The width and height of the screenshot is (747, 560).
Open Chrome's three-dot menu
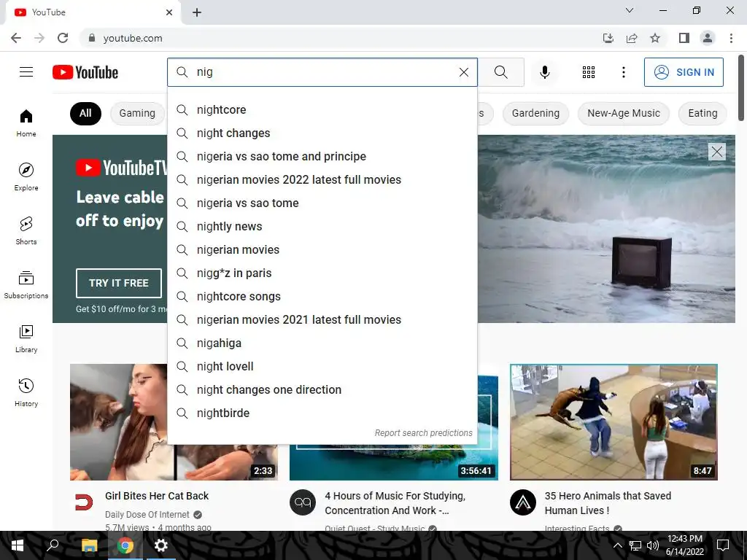(x=731, y=38)
